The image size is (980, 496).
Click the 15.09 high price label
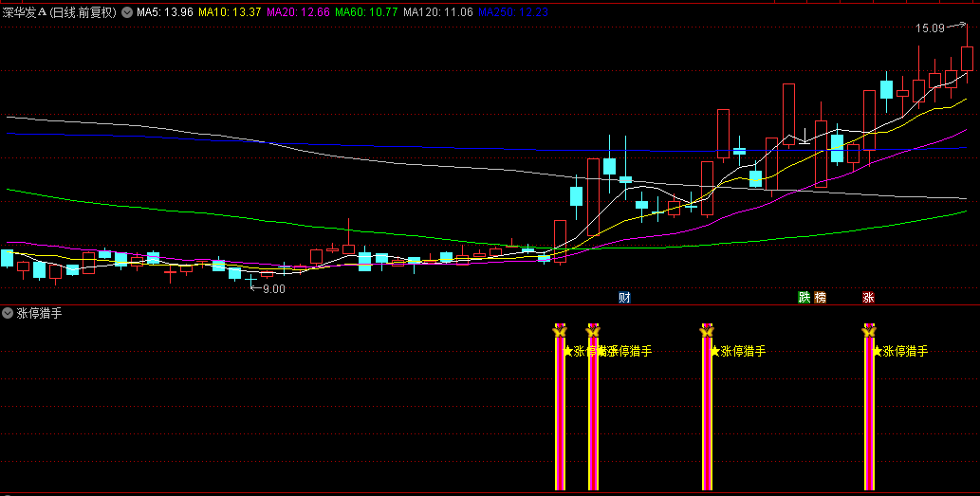pyautogui.click(x=930, y=28)
